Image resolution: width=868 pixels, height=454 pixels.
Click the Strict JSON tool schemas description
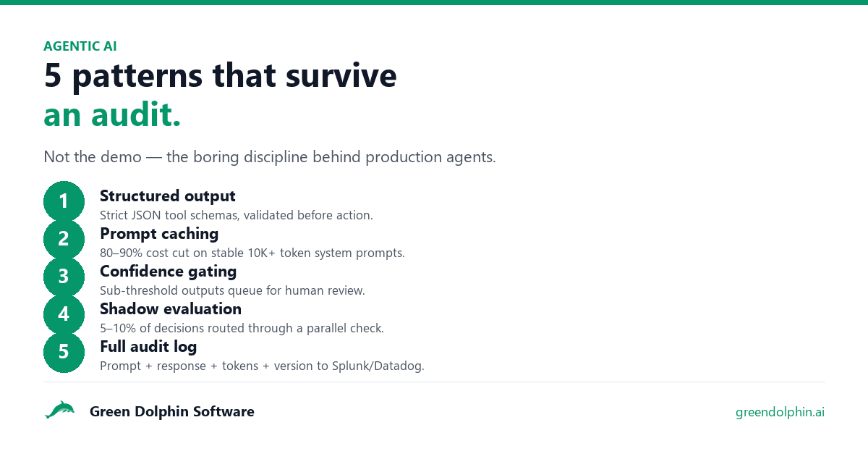tap(237, 215)
